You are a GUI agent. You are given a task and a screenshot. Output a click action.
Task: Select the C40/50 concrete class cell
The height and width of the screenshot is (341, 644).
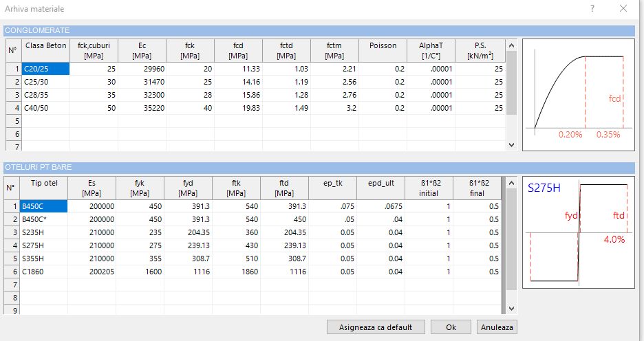pos(45,107)
